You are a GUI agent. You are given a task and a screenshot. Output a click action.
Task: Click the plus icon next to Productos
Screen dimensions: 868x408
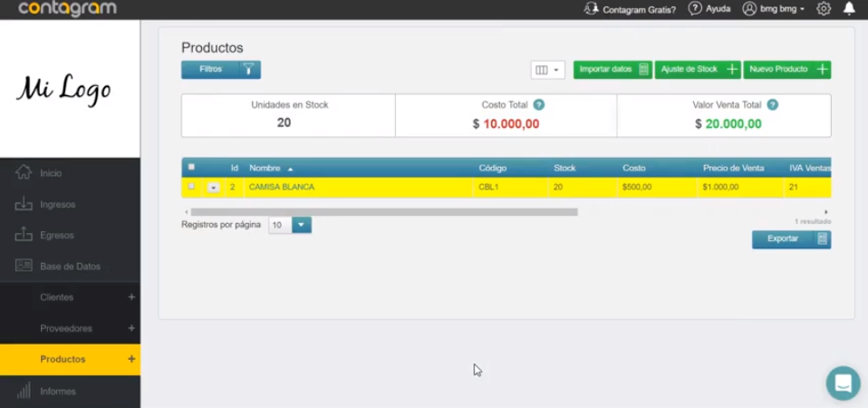pos(131,359)
